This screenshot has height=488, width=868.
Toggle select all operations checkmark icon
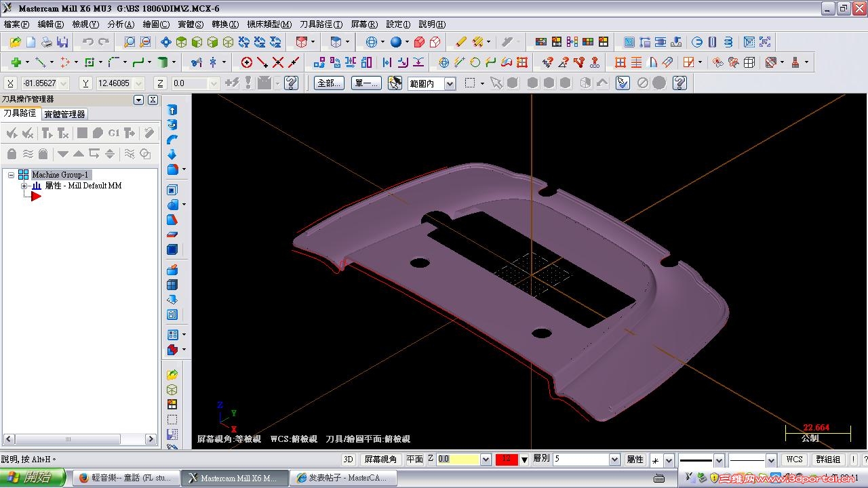click(x=12, y=134)
